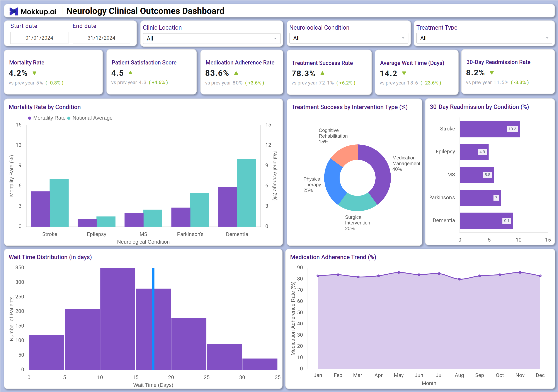Click the Medication Management donut segment
Viewport: 558px width, 392px height.
click(x=382, y=170)
